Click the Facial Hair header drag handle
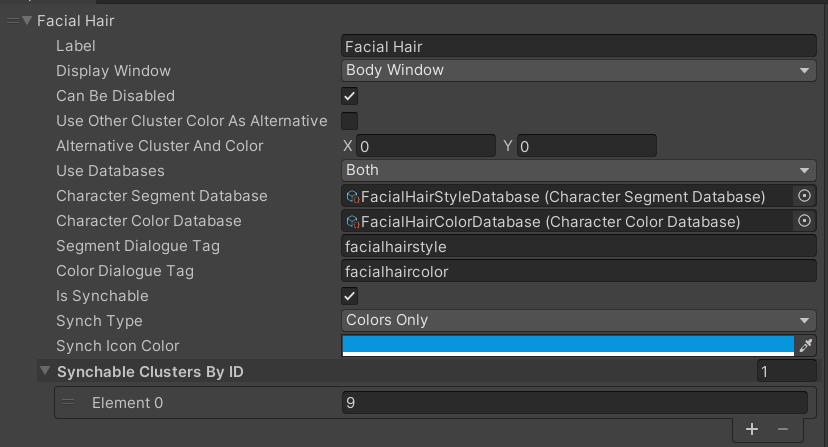This screenshot has height=447, width=828. click(x=12, y=21)
